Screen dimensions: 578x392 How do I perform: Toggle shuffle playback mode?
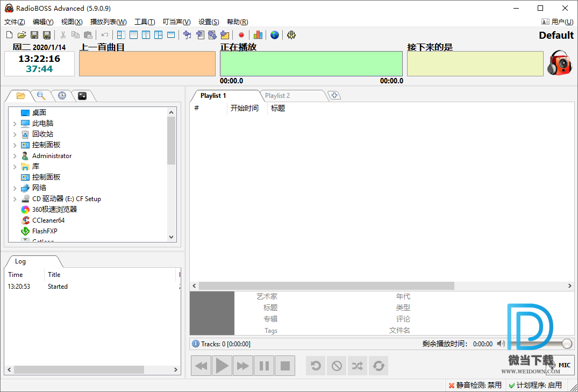pyautogui.click(x=357, y=366)
